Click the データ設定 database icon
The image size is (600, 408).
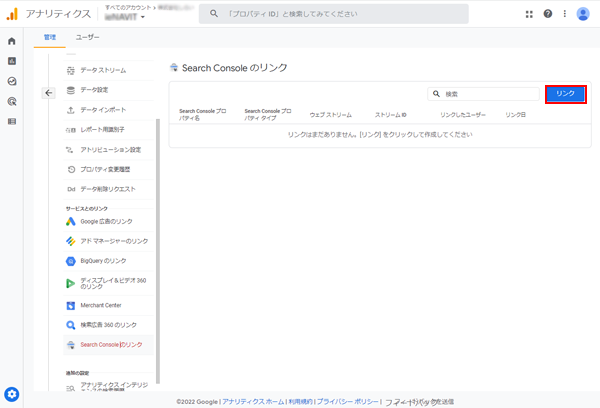click(x=71, y=90)
